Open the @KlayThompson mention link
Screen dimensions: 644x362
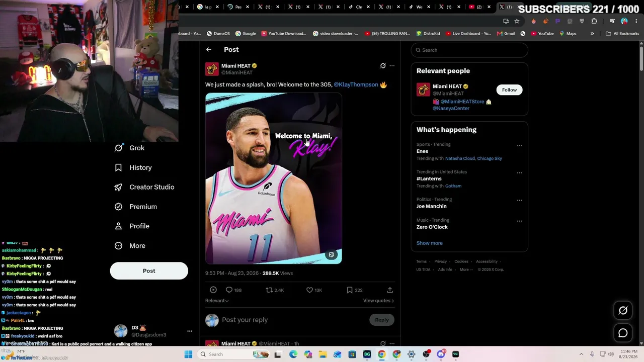click(356, 84)
